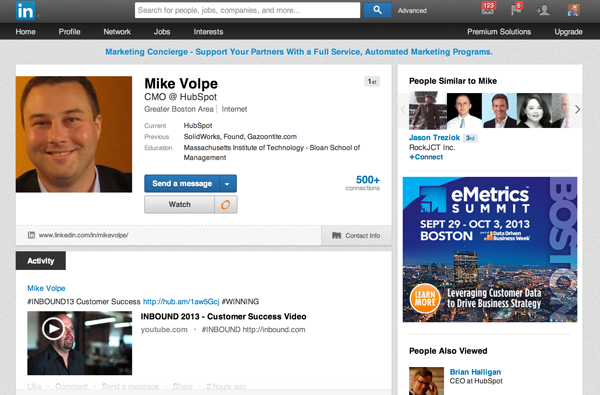The image size is (600, 395).
Task: Click the third similar person's photo with blue background
Action: [499, 110]
